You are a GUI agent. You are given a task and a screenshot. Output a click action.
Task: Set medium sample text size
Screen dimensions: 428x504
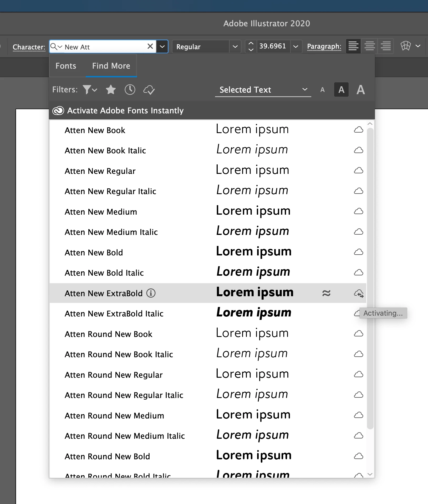(x=341, y=90)
